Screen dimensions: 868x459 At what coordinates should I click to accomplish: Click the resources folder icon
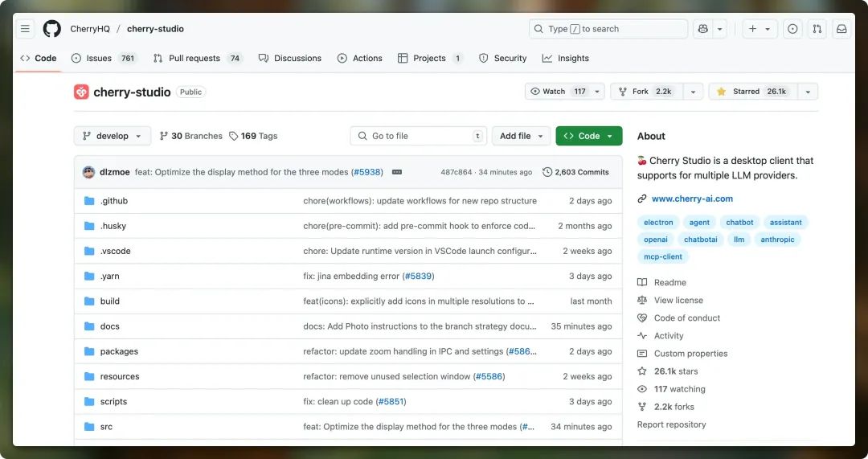[89, 376]
